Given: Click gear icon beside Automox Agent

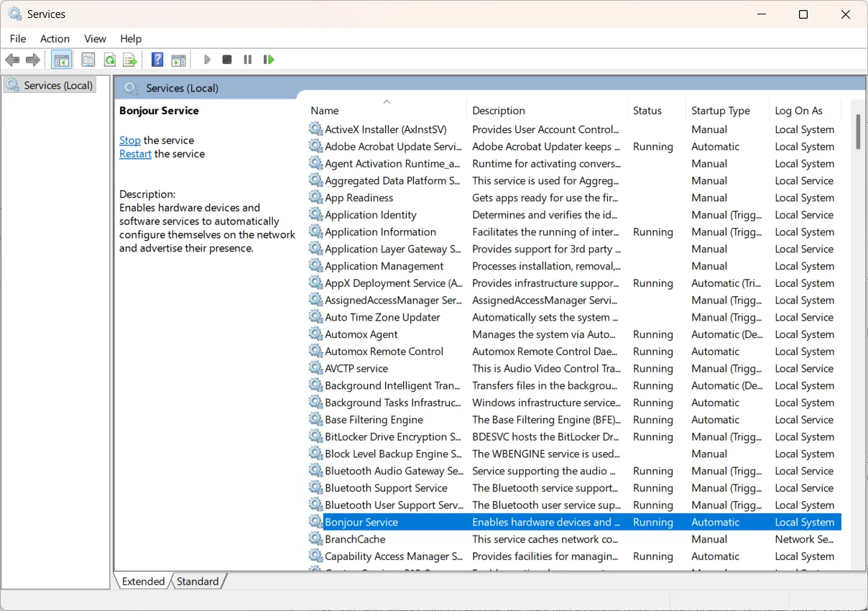Looking at the screenshot, I should 315,334.
